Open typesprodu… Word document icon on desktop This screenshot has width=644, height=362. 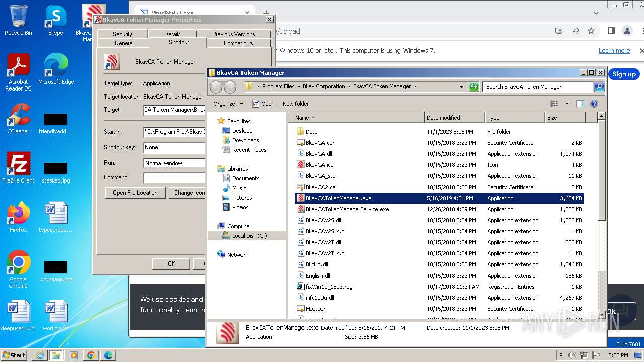coord(56,217)
